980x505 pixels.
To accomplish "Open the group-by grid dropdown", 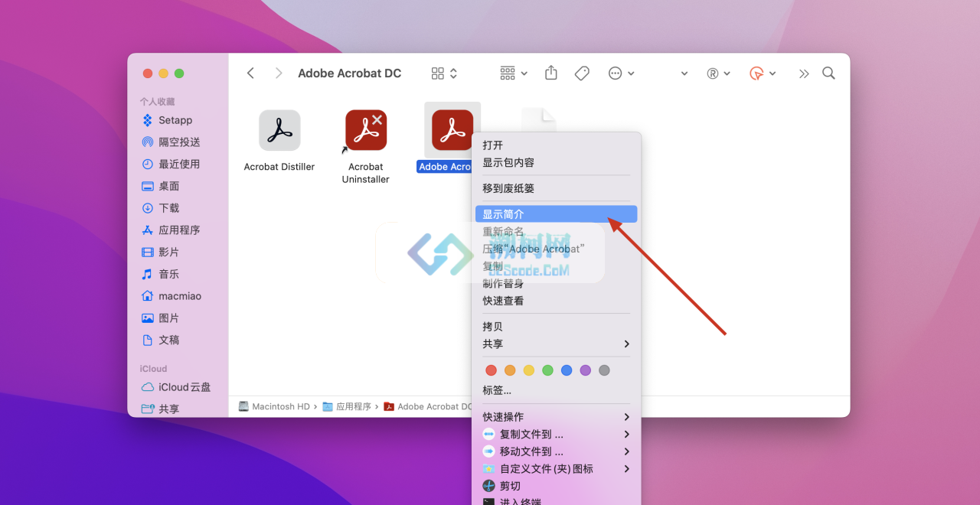I will 514,73.
